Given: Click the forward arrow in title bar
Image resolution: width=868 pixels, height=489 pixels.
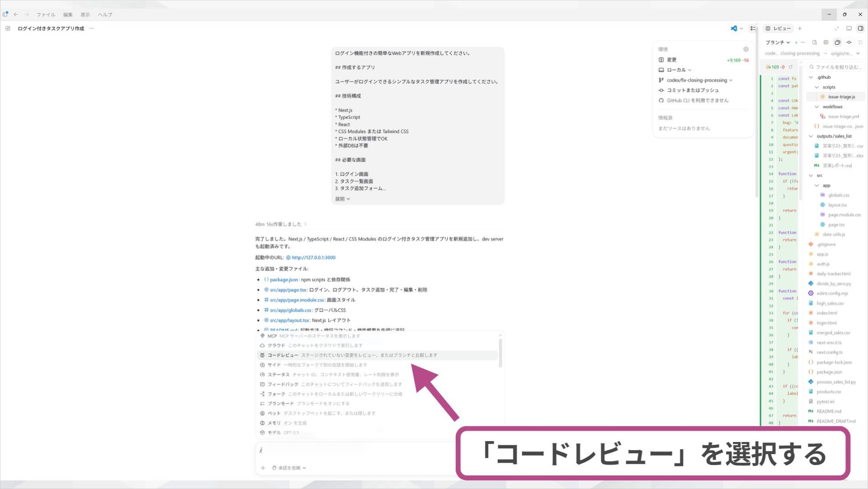Looking at the screenshot, I should (26, 14).
